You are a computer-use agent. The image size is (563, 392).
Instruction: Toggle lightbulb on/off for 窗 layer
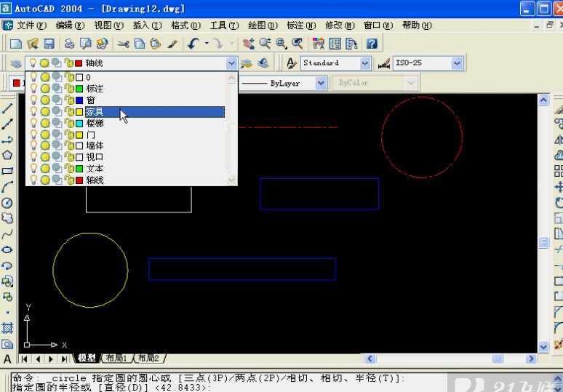(33, 100)
